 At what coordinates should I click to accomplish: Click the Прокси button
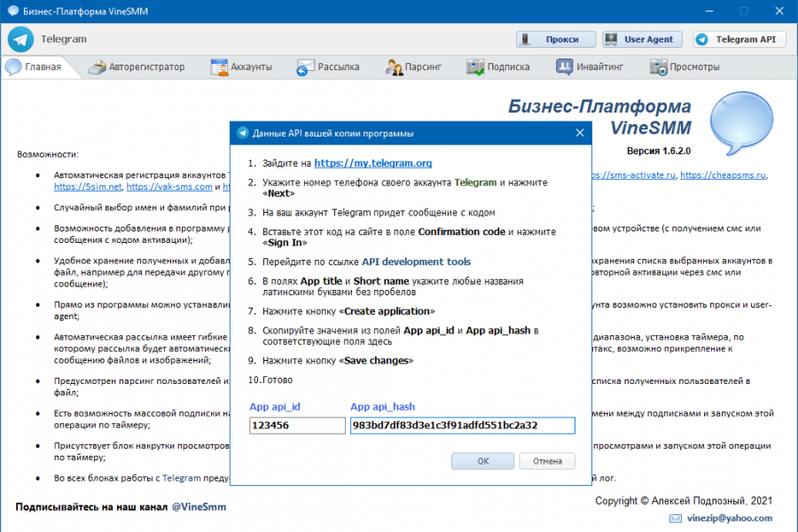556,39
